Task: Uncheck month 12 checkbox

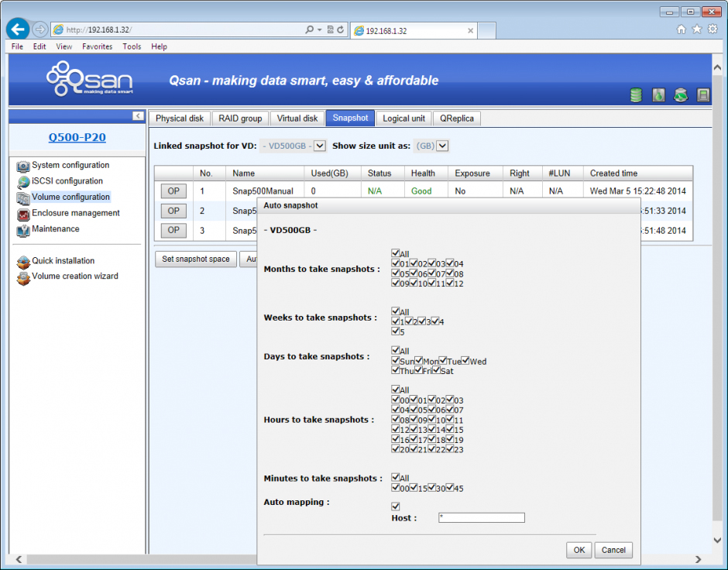Action: click(450, 282)
